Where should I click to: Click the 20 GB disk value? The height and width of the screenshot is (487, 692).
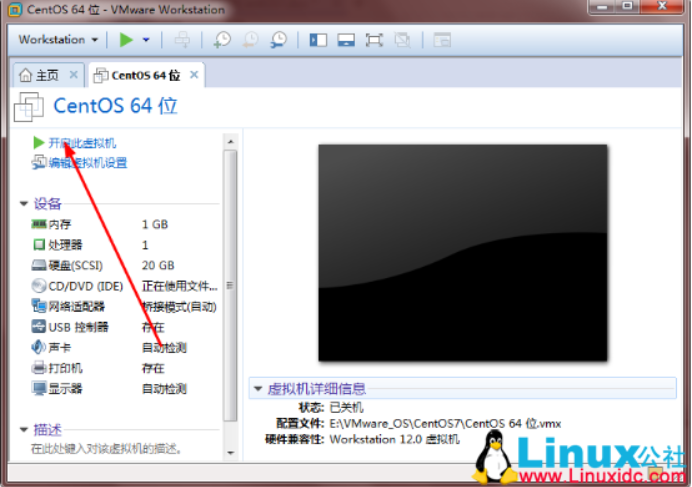(x=158, y=265)
